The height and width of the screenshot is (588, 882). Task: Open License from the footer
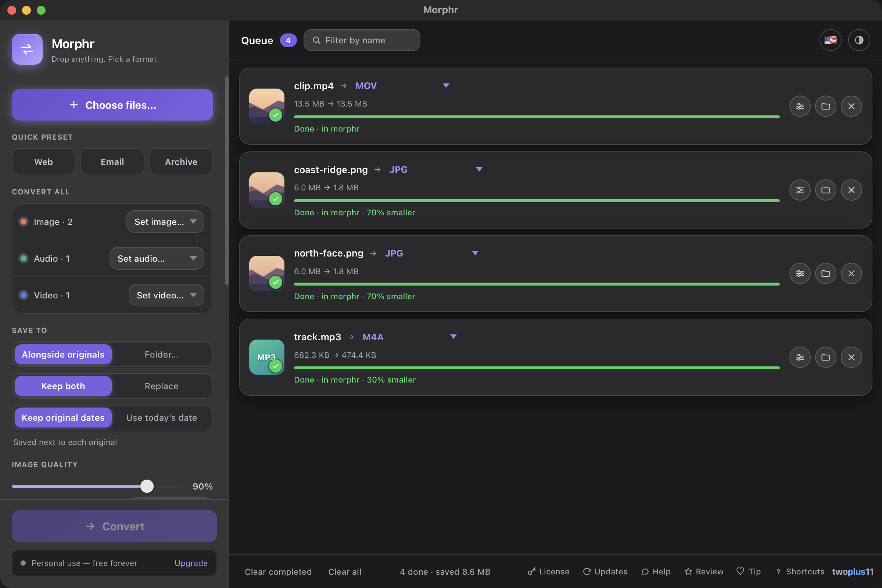pos(548,571)
